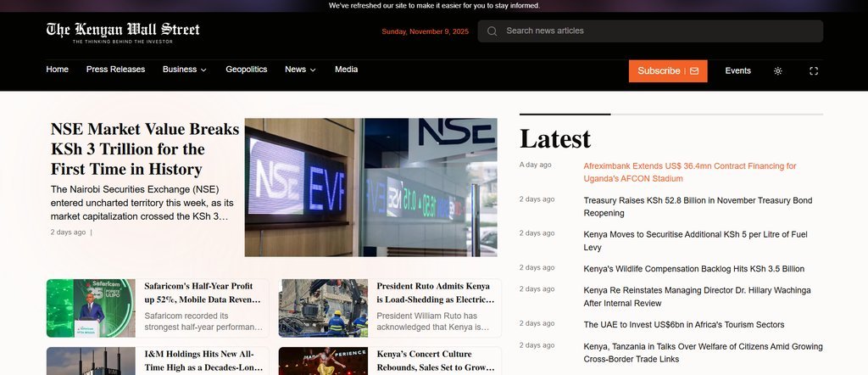Click 'A day ago' beside Afreximbank headline
This screenshot has width=868, height=375.
[536, 165]
